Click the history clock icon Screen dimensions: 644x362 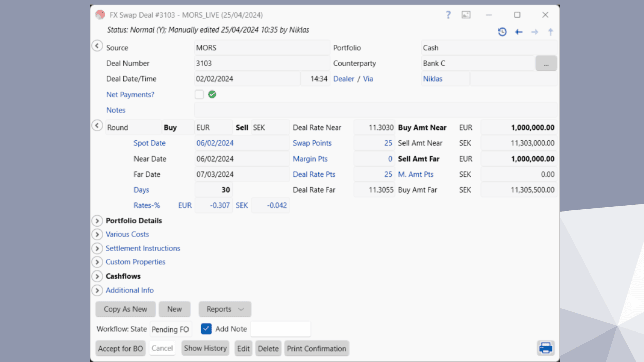tap(502, 32)
